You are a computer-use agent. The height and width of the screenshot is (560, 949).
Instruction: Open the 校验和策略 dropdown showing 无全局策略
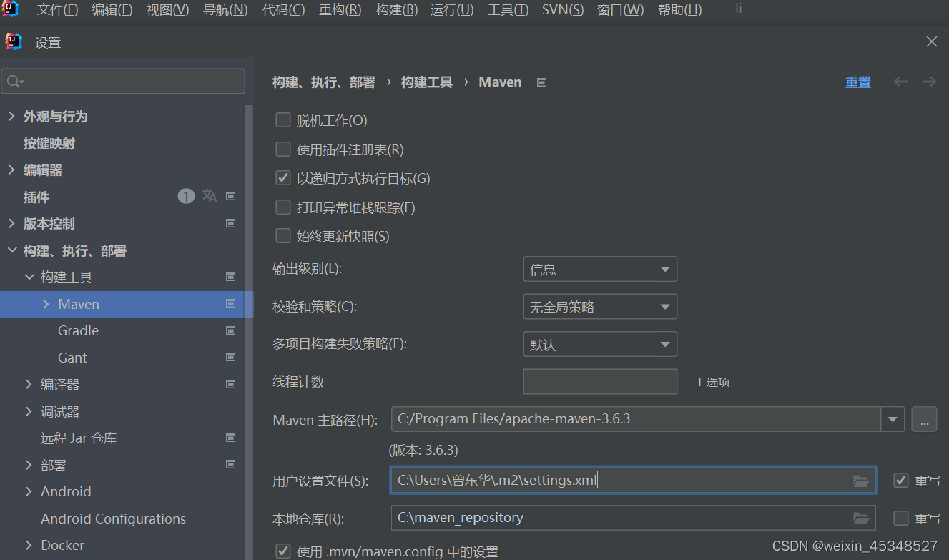coord(600,307)
